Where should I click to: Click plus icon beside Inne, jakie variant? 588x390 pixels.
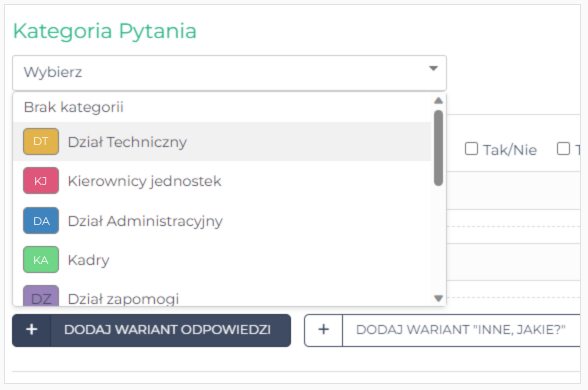[323, 330]
